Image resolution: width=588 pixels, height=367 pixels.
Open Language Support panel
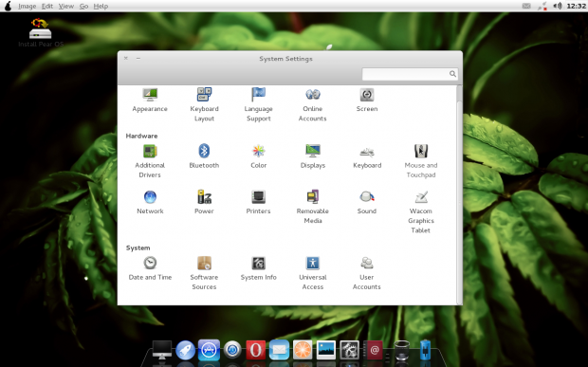tap(258, 104)
